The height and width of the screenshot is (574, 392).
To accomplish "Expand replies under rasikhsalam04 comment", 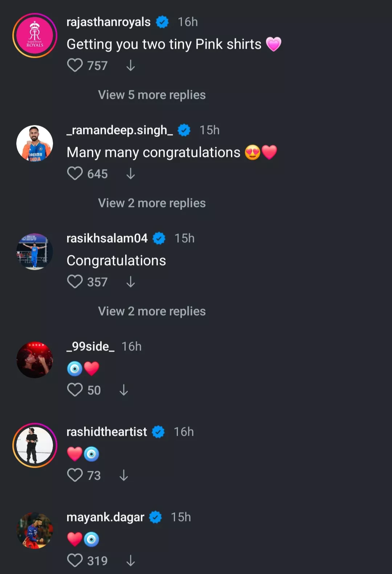I will pos(152,312).
